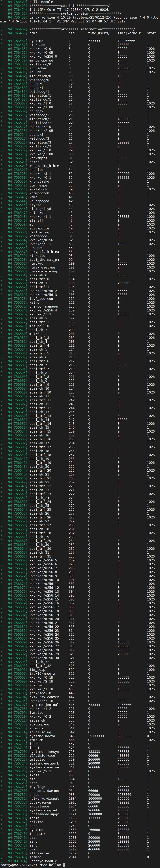160x868 pixels.
Task: Select the 'VGAuthService' process name
Action: pyautogui.click(x=42, y=756)
